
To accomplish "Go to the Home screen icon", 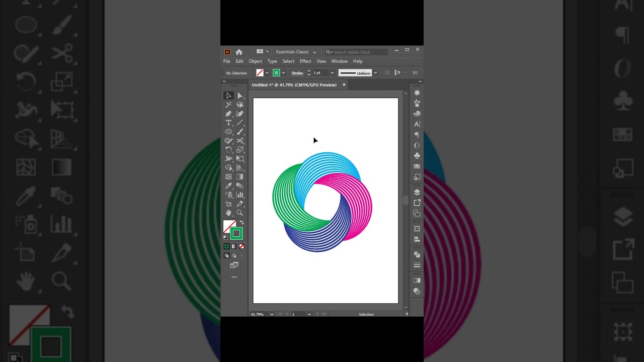I will click(239, 52).
